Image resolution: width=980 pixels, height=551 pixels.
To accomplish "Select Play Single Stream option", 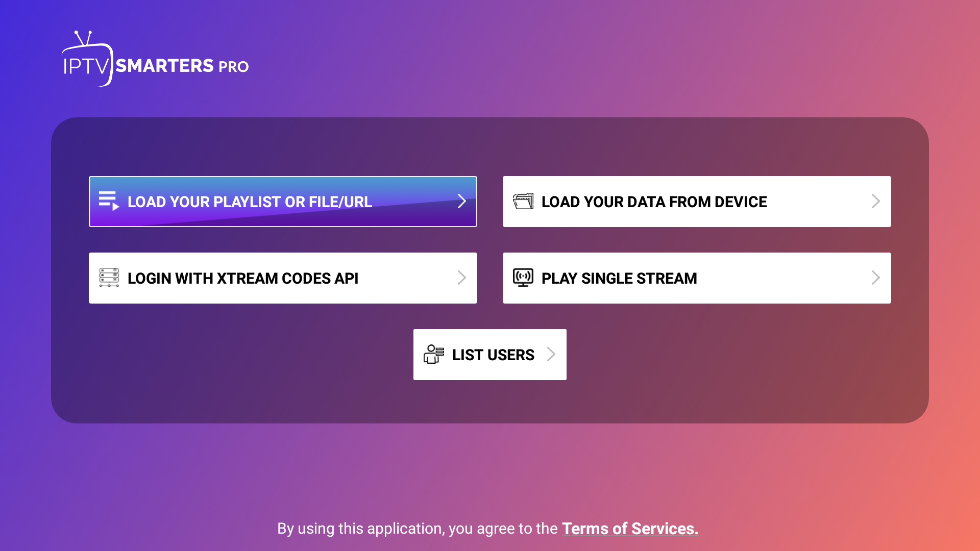I will tap(697, 278).
